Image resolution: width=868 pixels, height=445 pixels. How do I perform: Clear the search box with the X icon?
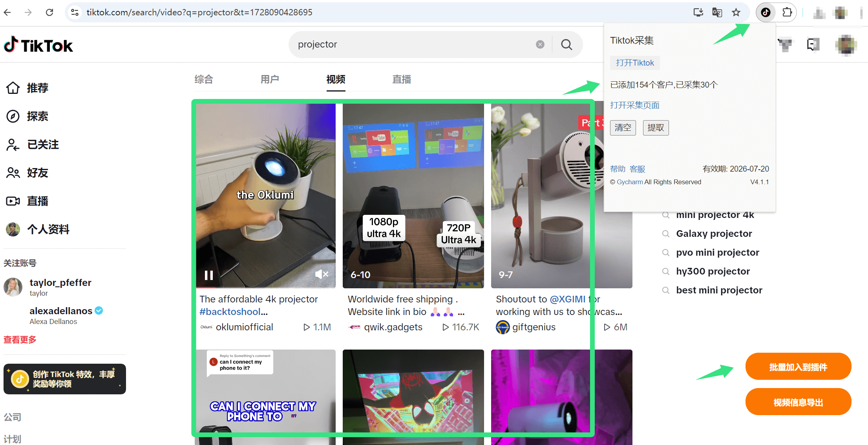tap(540, 44)
